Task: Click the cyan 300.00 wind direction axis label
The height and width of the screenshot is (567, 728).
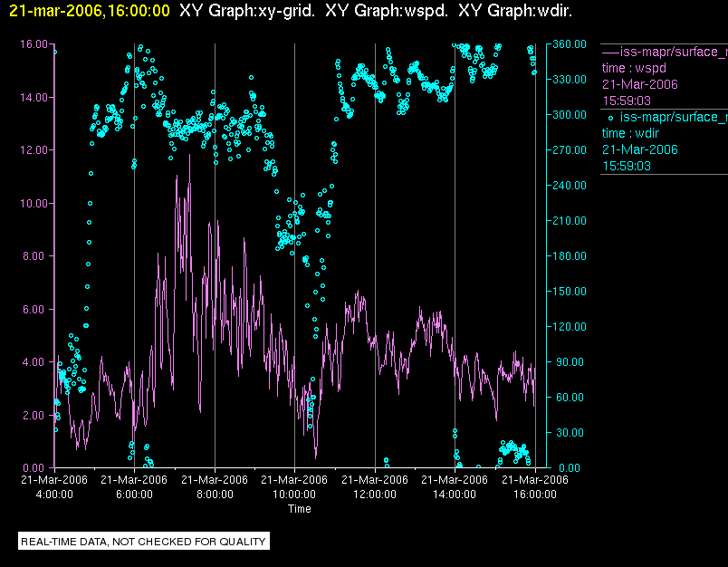Action: coord(570,115)
